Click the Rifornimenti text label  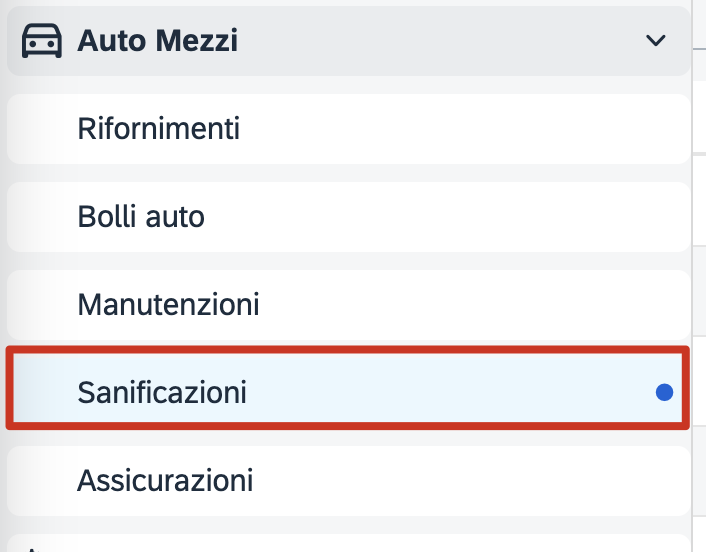coord(158,129)
